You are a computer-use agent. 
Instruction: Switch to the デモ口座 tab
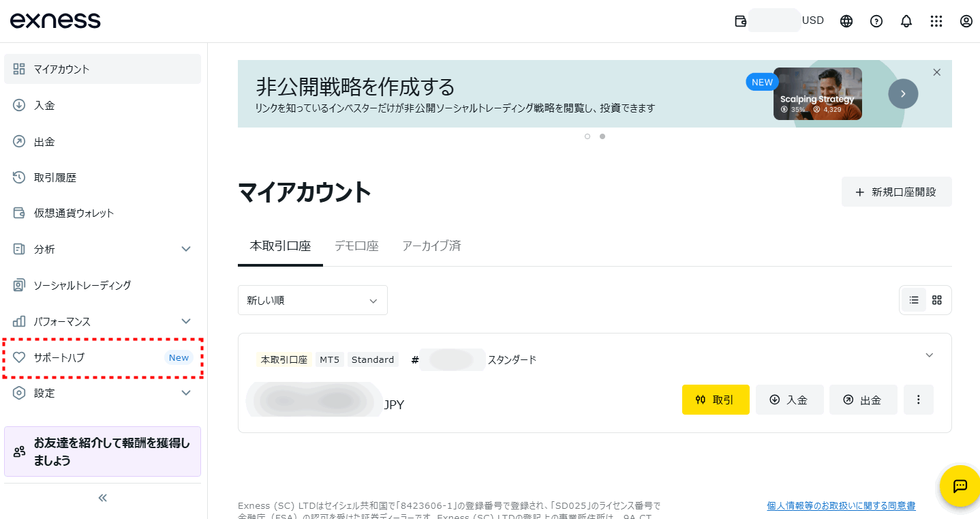pyautogui.click(x=356, y=246)
